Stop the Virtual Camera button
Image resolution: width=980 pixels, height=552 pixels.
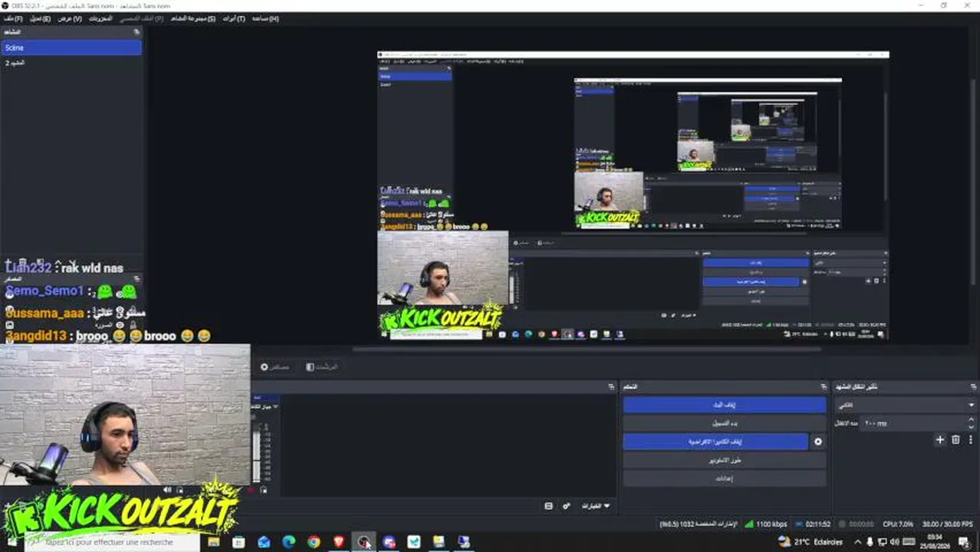(715, 442)
